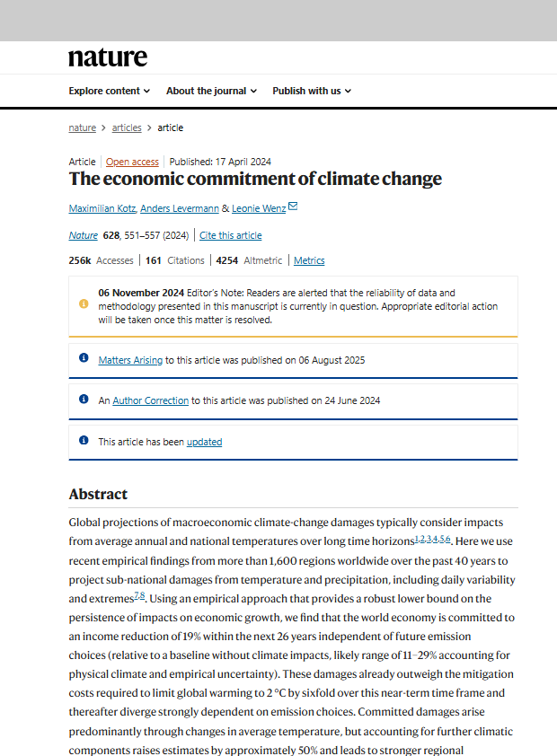Click the orange warning icon in Editor's Note

(x=84, y=303)
